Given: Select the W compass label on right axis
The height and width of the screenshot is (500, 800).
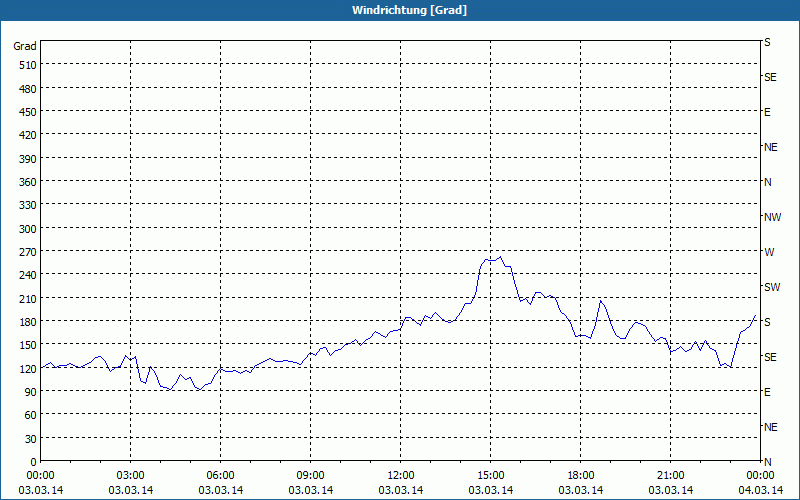Looking at the screenshot, I should click(x=769, y=252).
